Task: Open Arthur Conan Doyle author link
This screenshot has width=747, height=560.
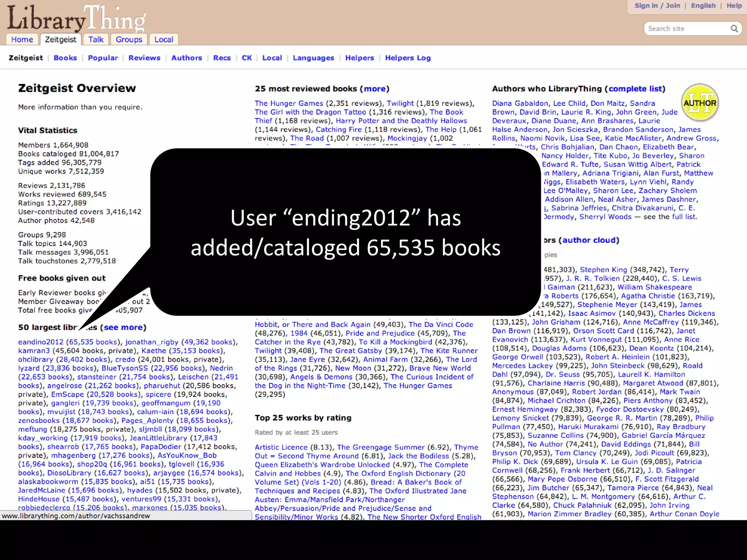Action: click(x=684, y=514)
